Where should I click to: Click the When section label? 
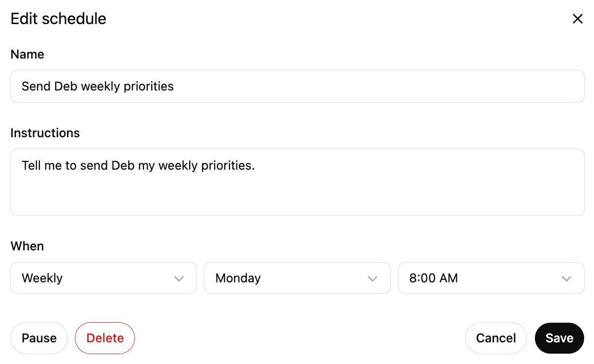point(27,246)
